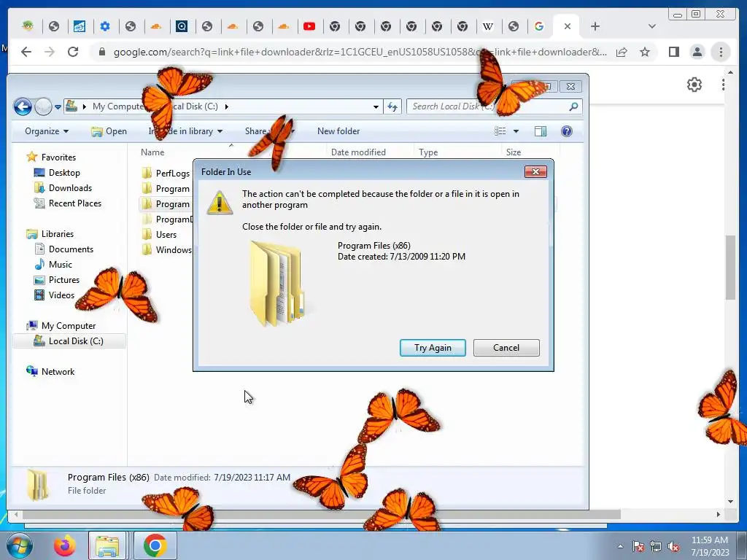Toggle the preview pane icon
Screen dimensions: 747x560
pos(541,131)
